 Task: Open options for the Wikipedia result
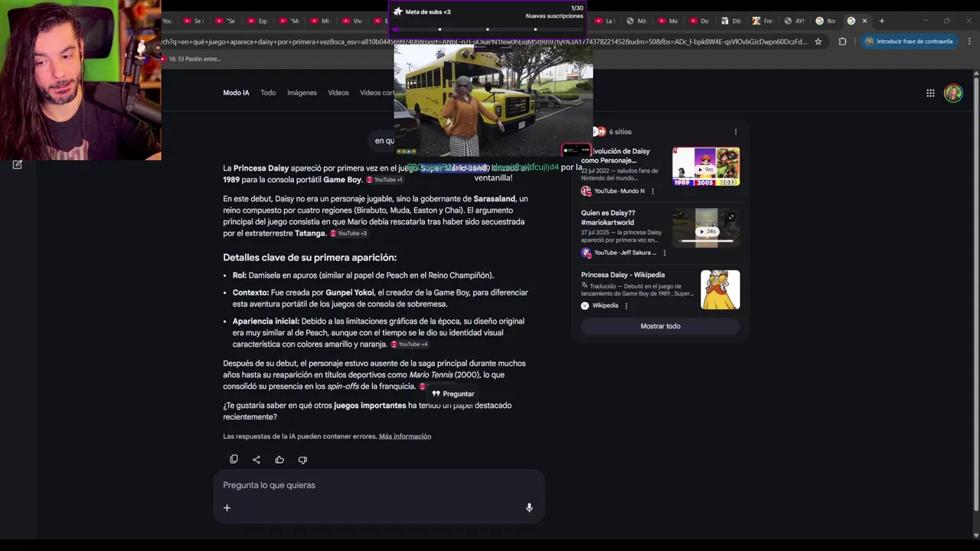[626, 305]
